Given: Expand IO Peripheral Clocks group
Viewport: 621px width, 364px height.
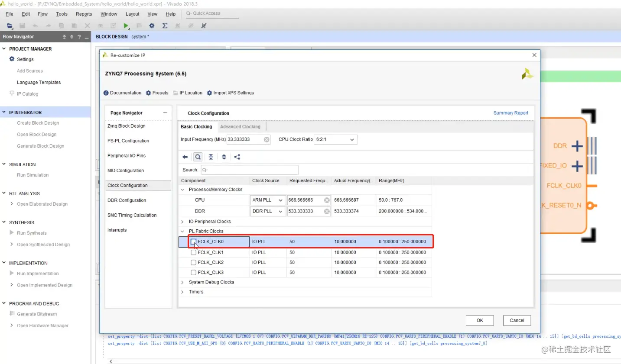Looking at the screenshot, I should (182, 222).
